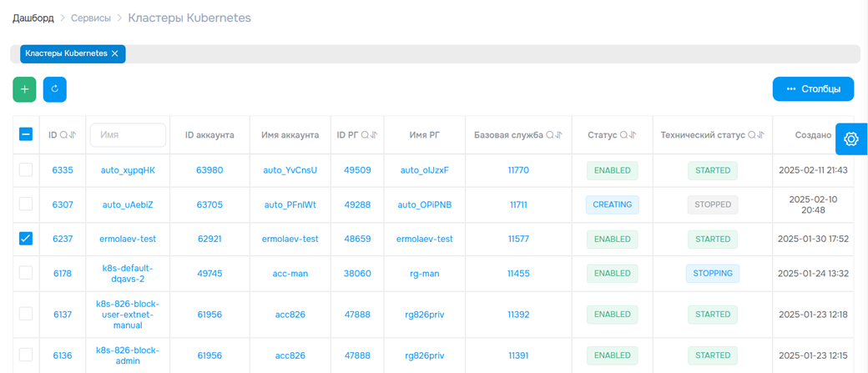
Task: Open the Столбцы columns dropdown
Action: click(x=813, y=88)
